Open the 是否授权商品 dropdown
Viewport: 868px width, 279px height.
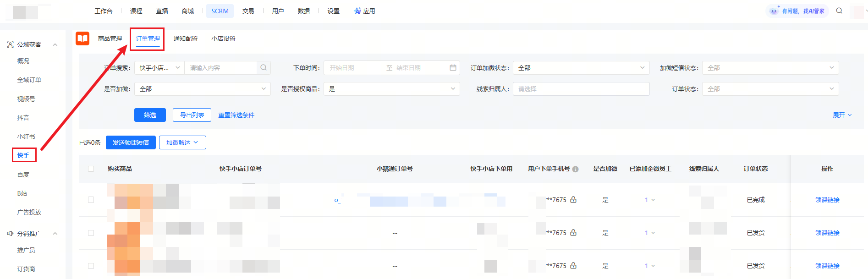click(392, 89)
